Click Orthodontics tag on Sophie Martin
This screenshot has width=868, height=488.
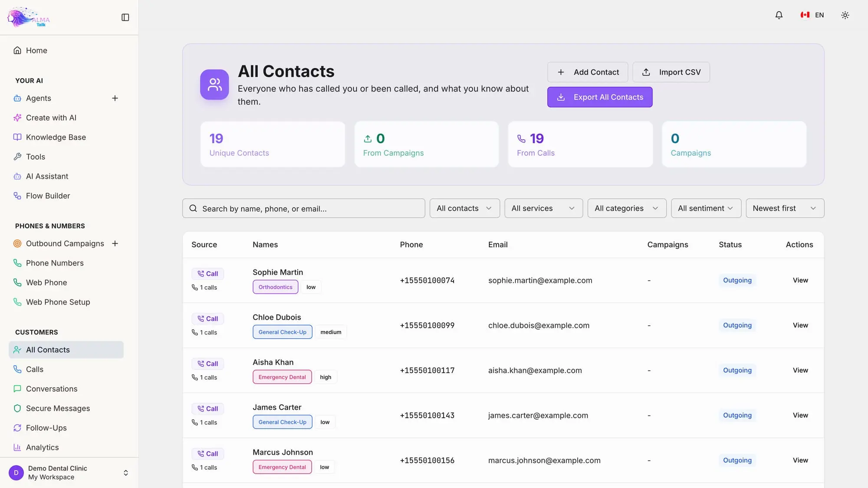(275, 287)
